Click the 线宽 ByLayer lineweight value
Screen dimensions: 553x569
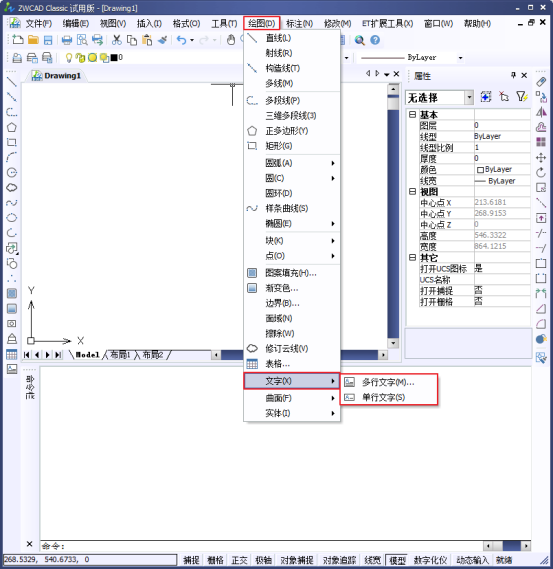tap(502, 181)
